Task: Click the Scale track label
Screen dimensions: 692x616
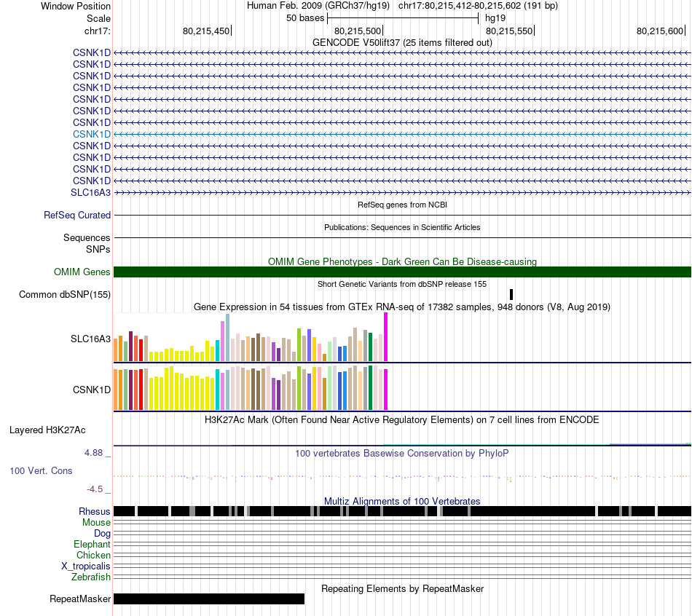Action: click(98, 18)
